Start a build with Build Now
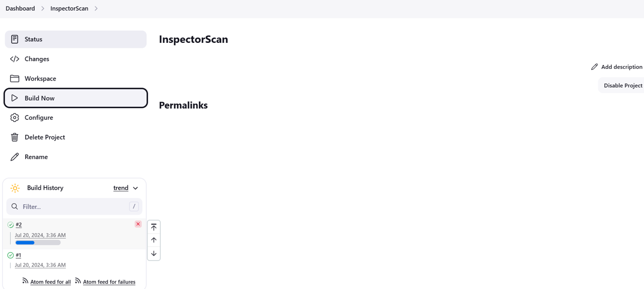 point(75,98)
